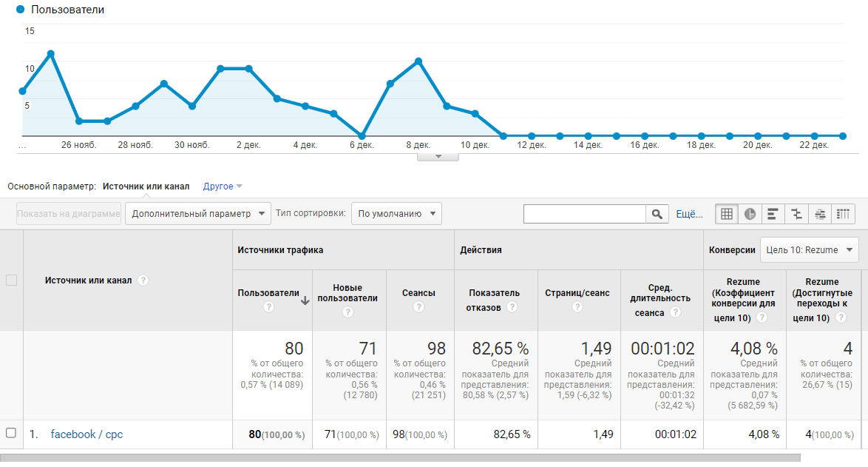The width and height of the screenshot is (868, 467).
Task: Click help icon next to Показатель отказов
Action: [x=512, y=307]
